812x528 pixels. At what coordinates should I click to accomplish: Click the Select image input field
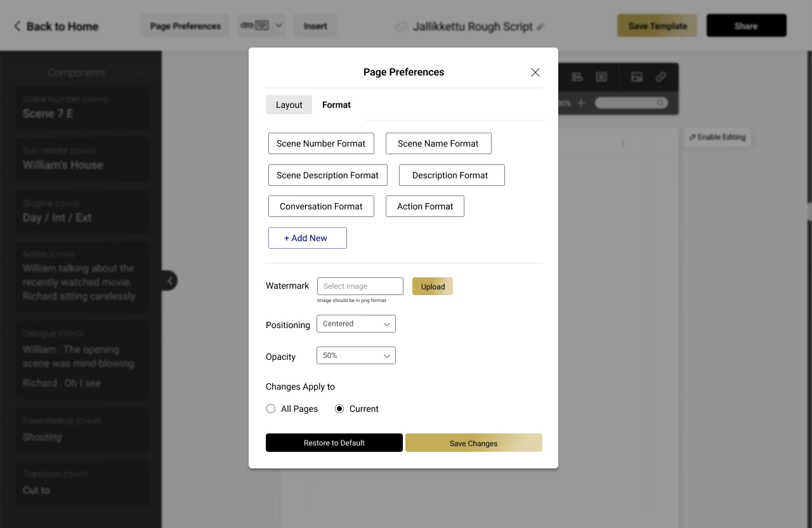pyautogui.click(x=360, y=286)
